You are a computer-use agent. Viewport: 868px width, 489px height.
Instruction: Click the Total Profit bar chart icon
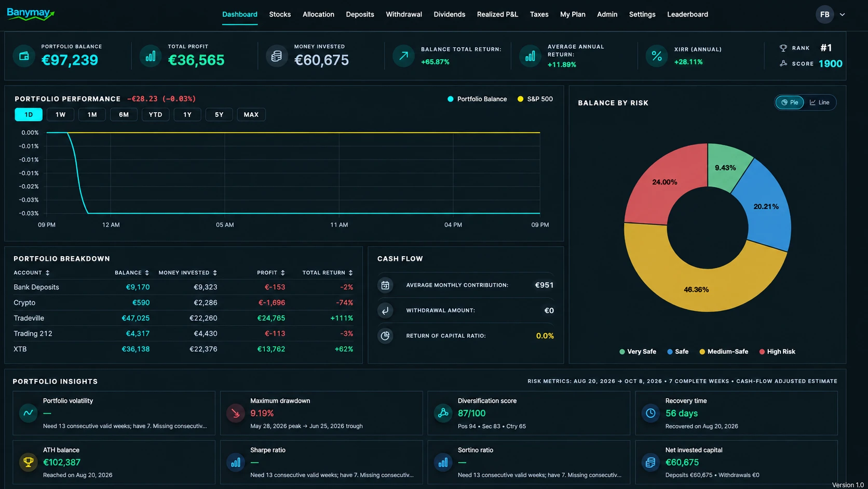[x=151, y=56]
